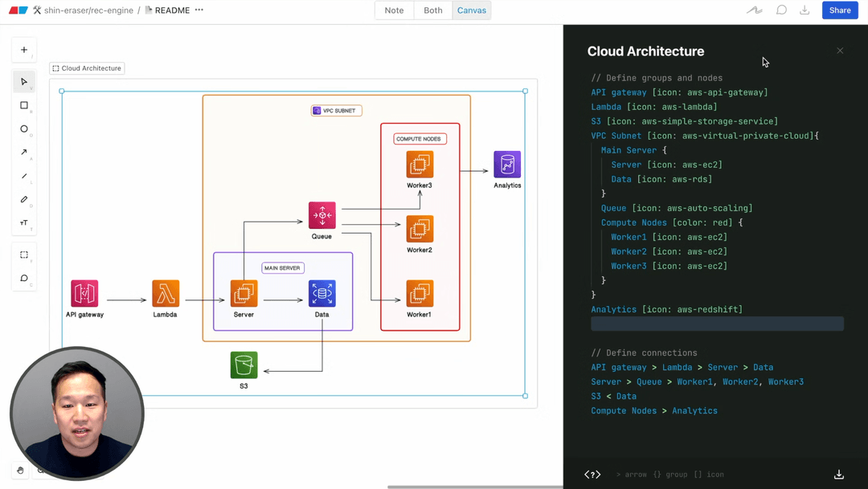Pick the Arrow connector tool
Viewport: 868px width, 489px height.
coord(24,153)
